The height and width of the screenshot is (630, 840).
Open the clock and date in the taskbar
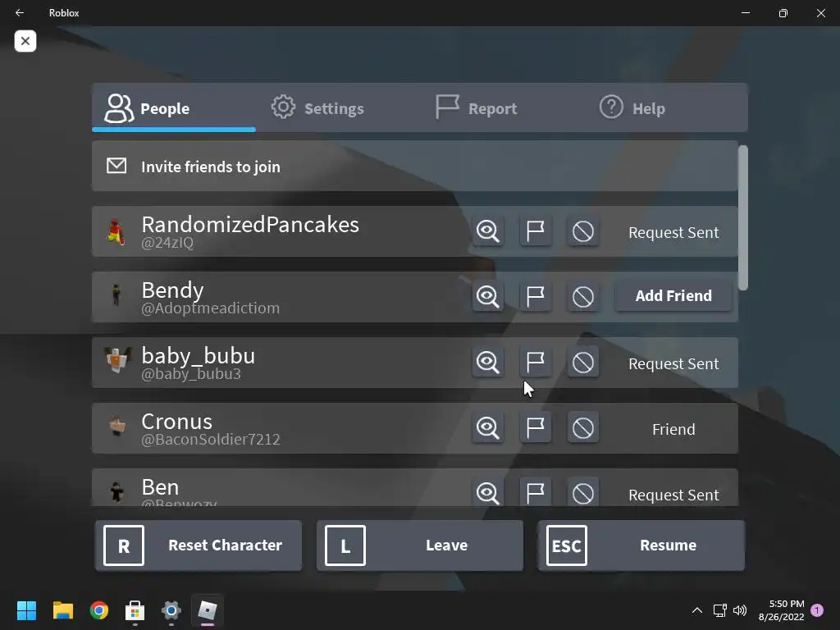pos(781,610)
